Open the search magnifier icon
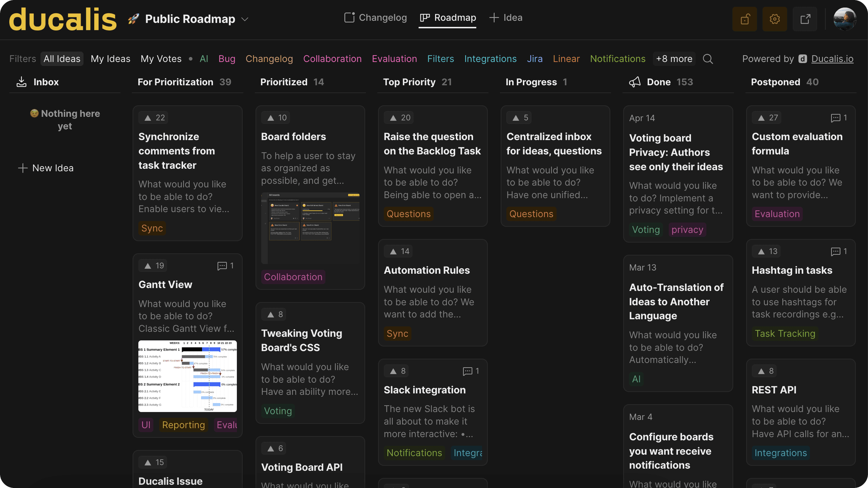 coord(708,59)
